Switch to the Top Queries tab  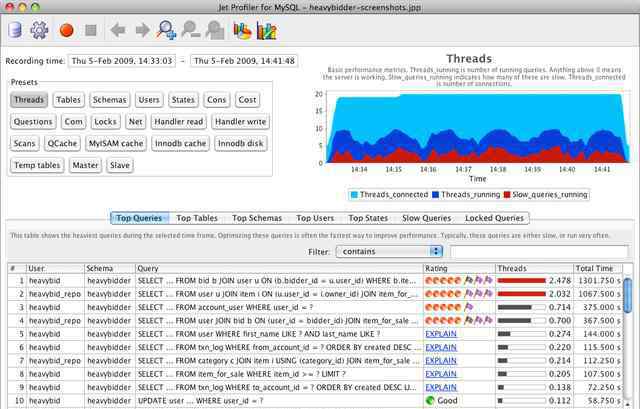click(139, 218)
